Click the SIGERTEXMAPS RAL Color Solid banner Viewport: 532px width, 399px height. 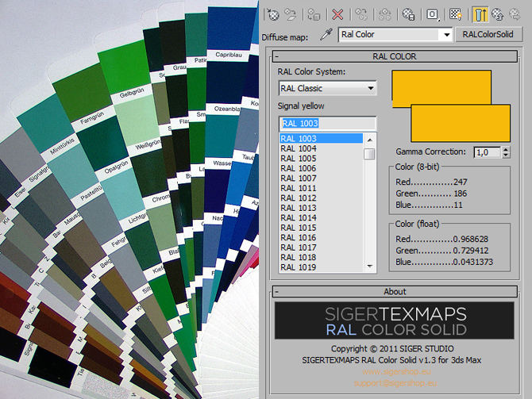tap(395, 320)
